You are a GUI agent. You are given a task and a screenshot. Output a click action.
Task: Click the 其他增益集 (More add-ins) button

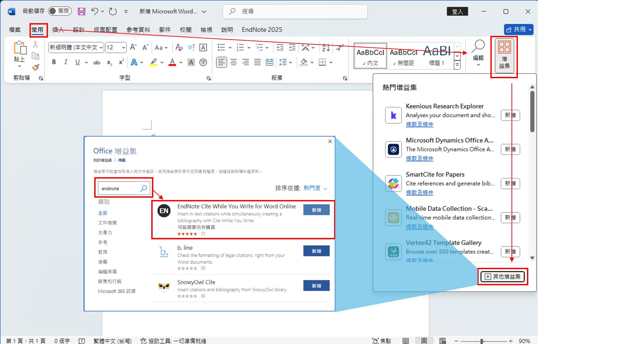click(x=502, y=277)
